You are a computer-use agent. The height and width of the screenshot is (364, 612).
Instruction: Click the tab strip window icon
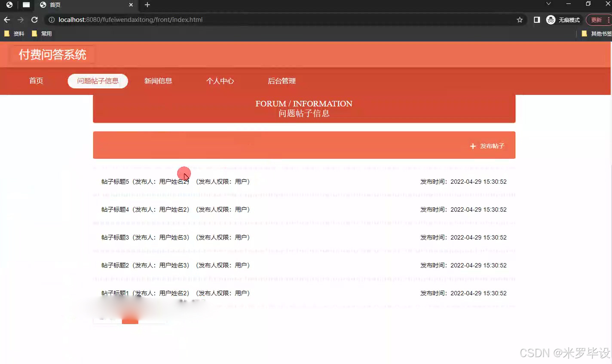point(26,5)
